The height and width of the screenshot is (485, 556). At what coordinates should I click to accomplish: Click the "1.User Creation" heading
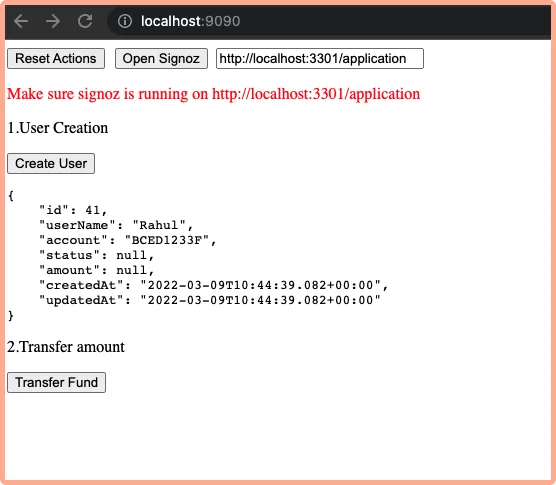point(57,128)
